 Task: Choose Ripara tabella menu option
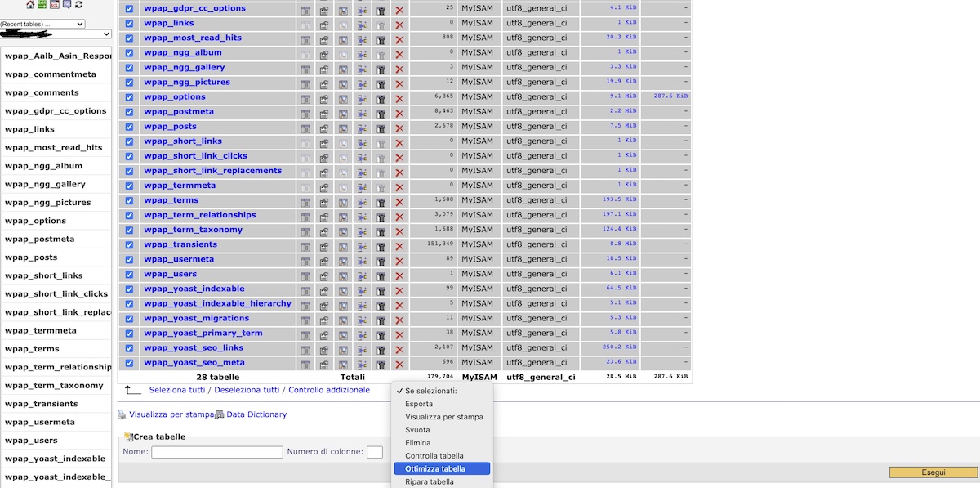(430, 482)
